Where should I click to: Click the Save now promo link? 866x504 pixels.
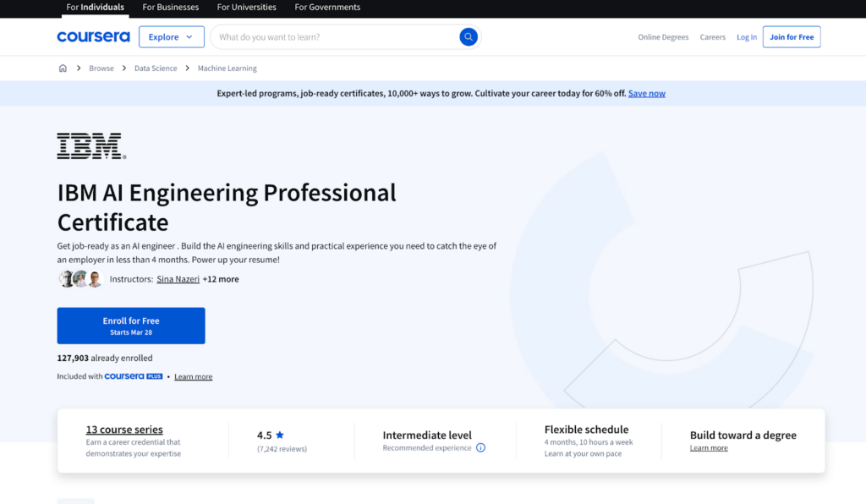(x=647, y=93)
